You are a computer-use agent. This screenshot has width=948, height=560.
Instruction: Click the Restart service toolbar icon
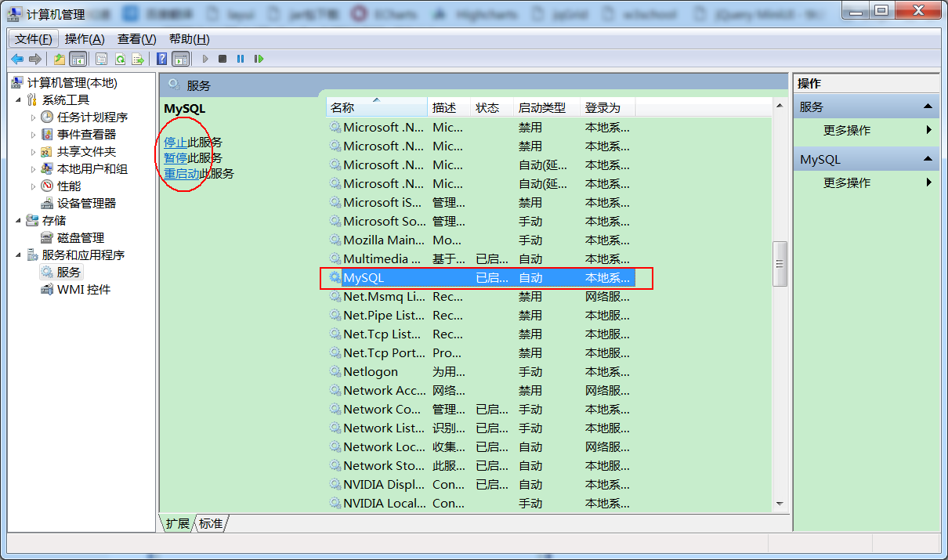point(259,59)
